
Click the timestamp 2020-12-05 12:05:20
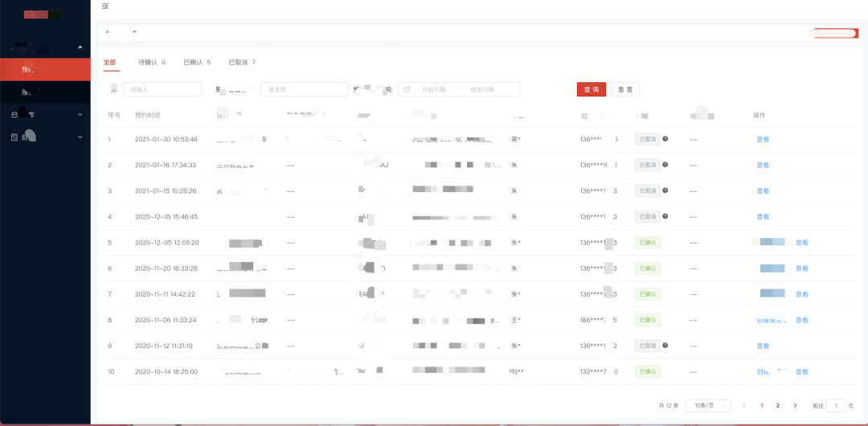pos(166,243)
